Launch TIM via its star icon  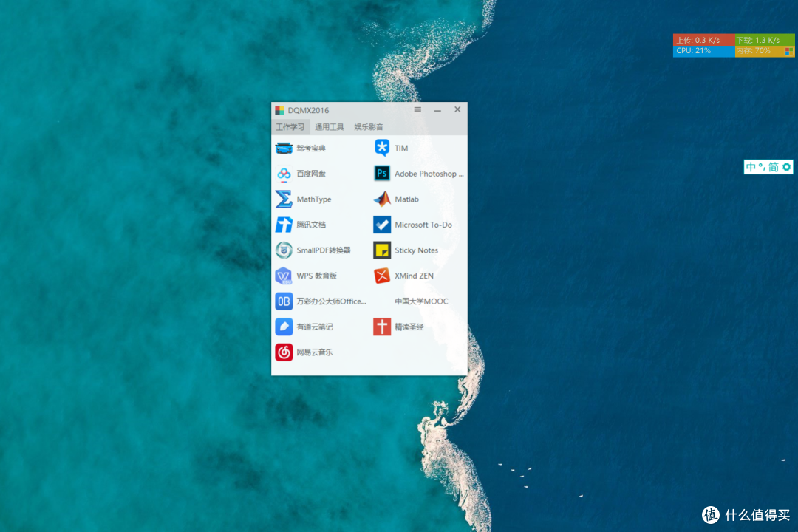(x=382, y=148)
